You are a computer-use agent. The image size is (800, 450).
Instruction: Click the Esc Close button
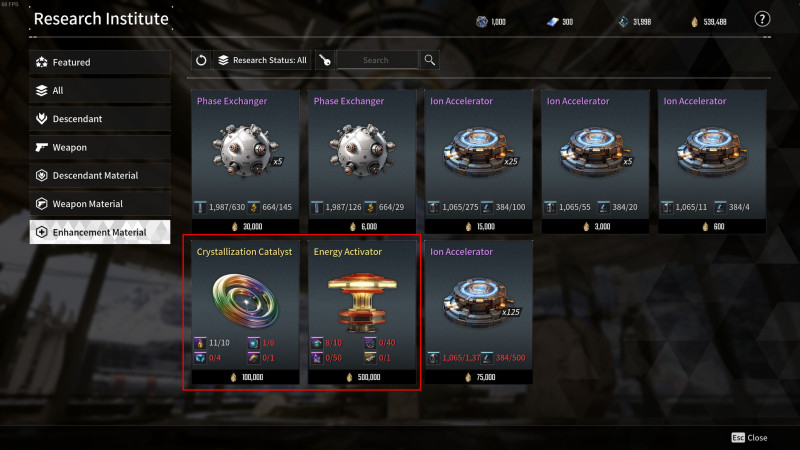point(749,438)
